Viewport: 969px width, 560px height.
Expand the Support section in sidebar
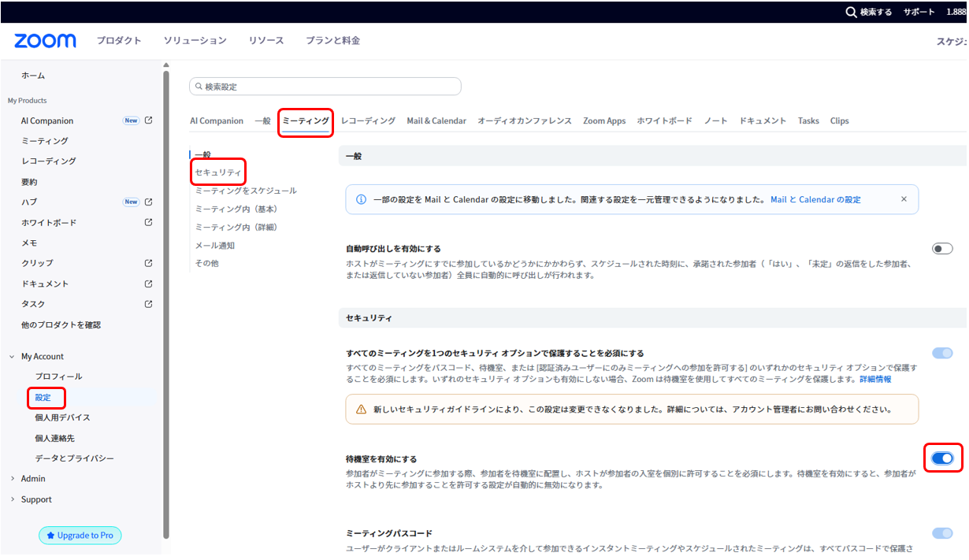(12, 499)
